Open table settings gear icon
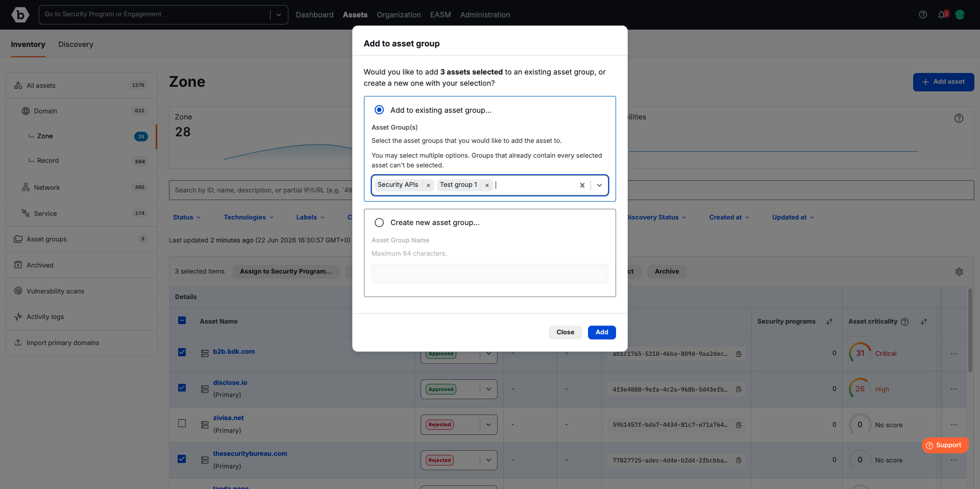This screenshot has height=489, width=980. [x=959, y=272]
